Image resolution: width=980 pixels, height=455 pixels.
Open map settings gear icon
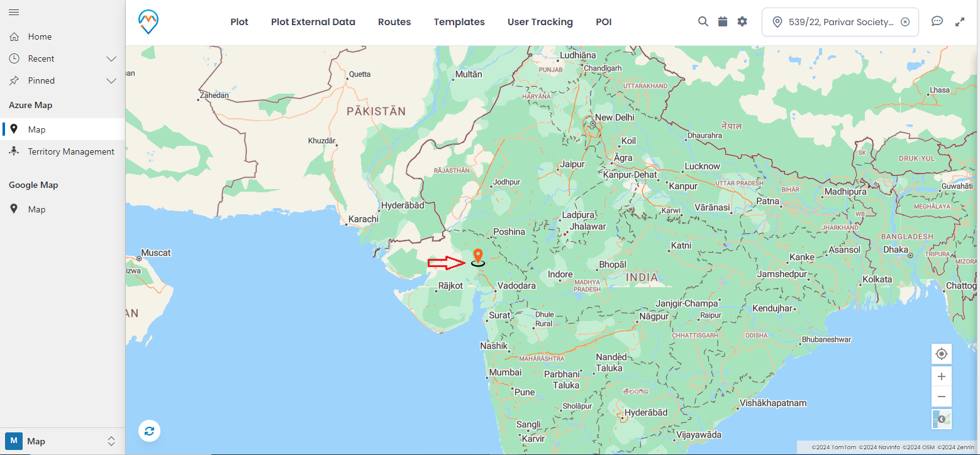click(x=742, y=21)
